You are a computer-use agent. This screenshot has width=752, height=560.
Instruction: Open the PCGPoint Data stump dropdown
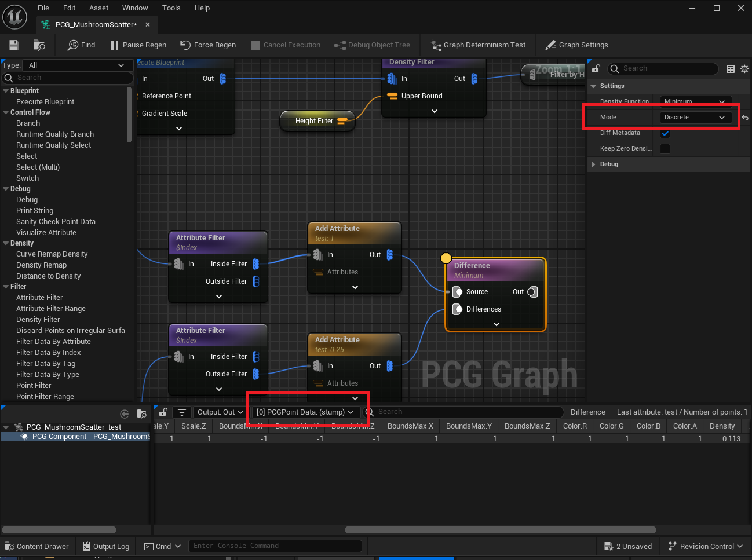point(305,412)
